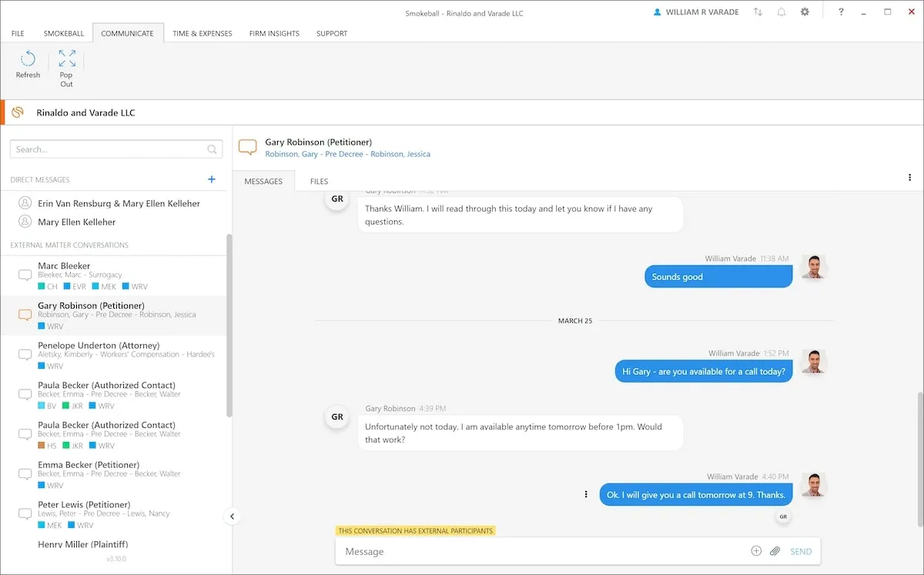Click the GR avatar beside 'Unfortunately not today'
The image size is (924, 575).
pyautogui.click(x=336, y=416)
